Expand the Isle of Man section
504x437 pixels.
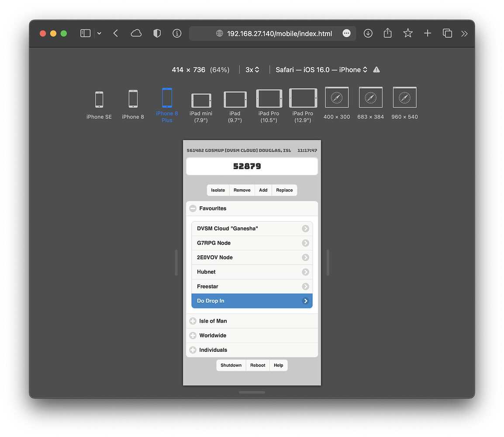193,321
